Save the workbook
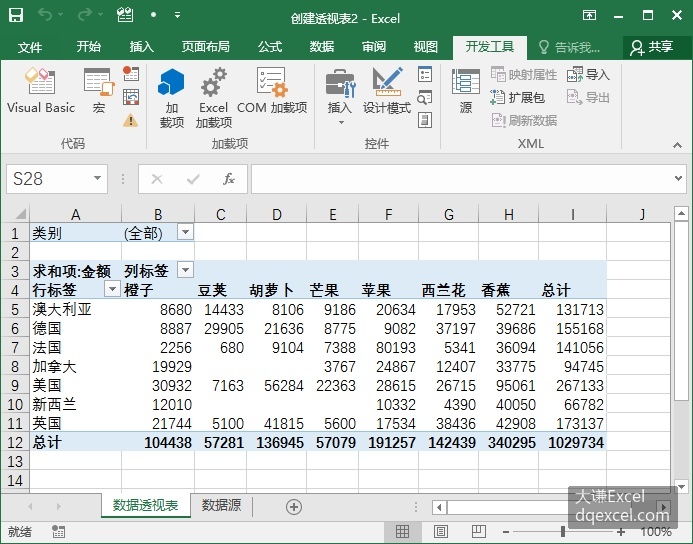693x544 pixels. (x=16, y=15)
